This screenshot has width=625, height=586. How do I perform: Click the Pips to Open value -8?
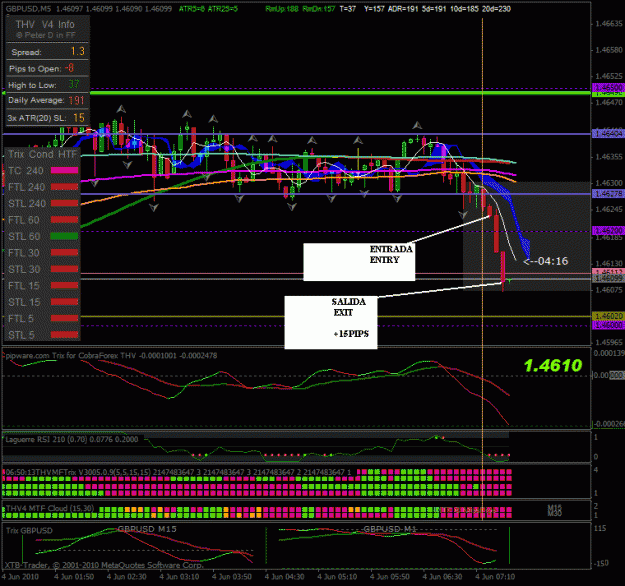point(69,68)
